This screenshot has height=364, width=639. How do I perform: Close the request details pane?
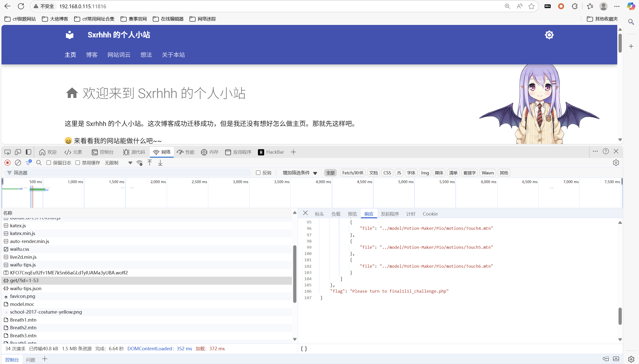coord(305,213)
